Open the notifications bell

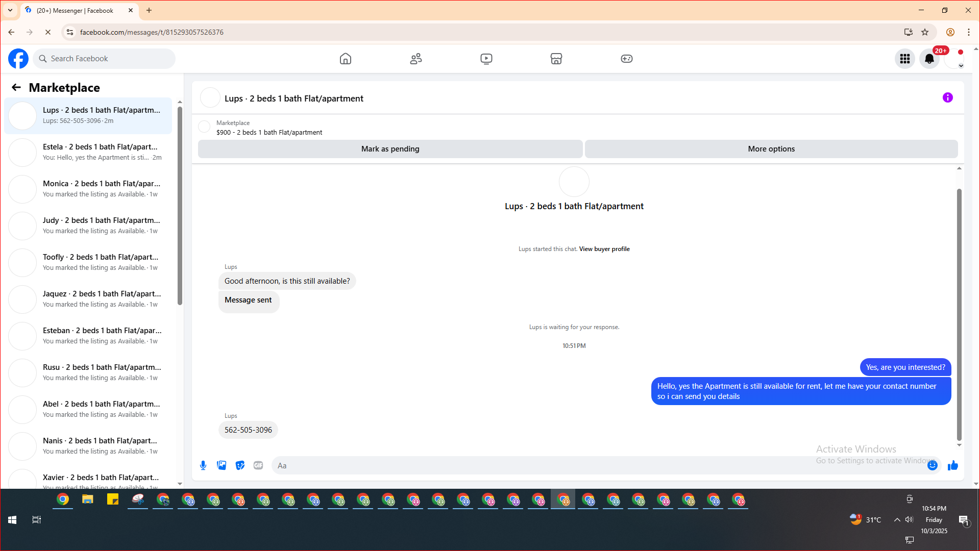[x=929, y=59]
